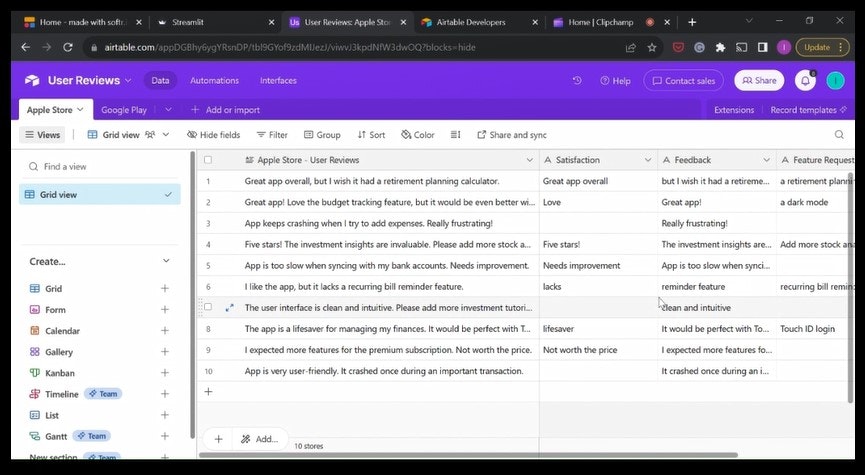
Task: Add a Calendar view with its plus
Action: click(164, 330)
